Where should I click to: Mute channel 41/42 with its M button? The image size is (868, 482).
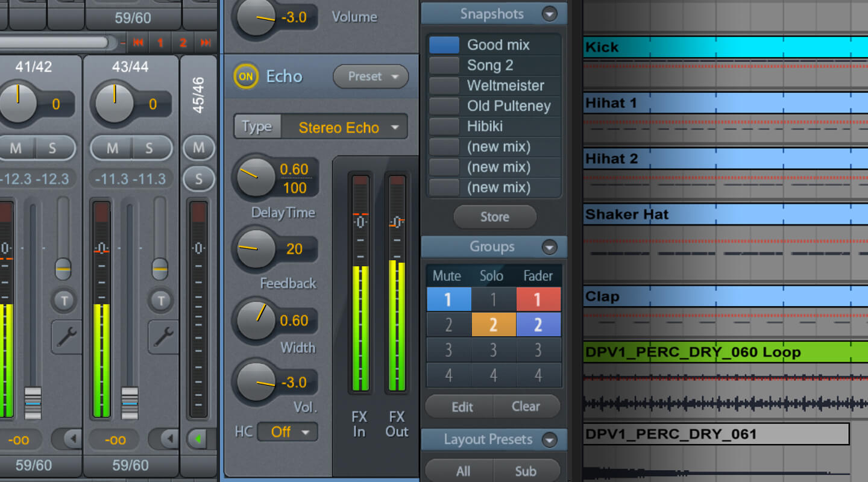[x=16, y=148]
